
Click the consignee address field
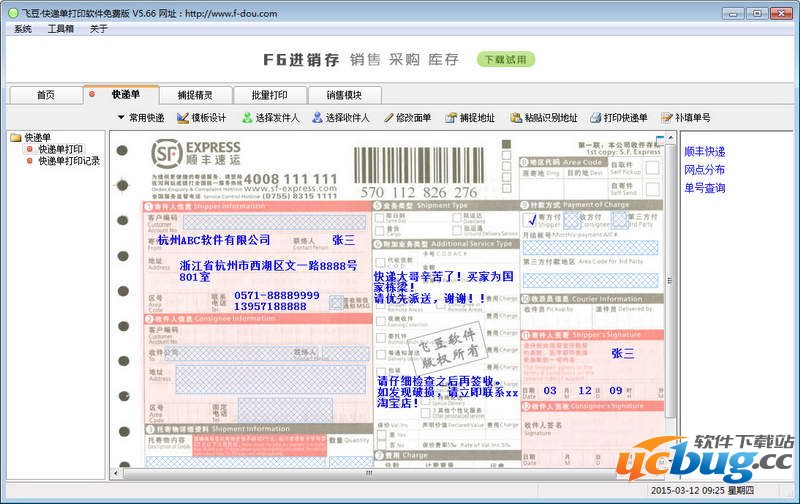[x=271, y=379]
